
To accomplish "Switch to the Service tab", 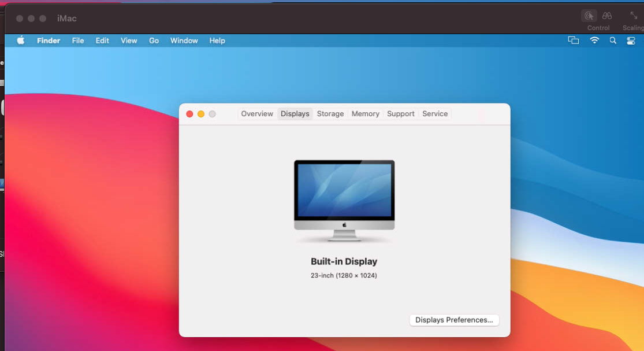I will 435,114.
